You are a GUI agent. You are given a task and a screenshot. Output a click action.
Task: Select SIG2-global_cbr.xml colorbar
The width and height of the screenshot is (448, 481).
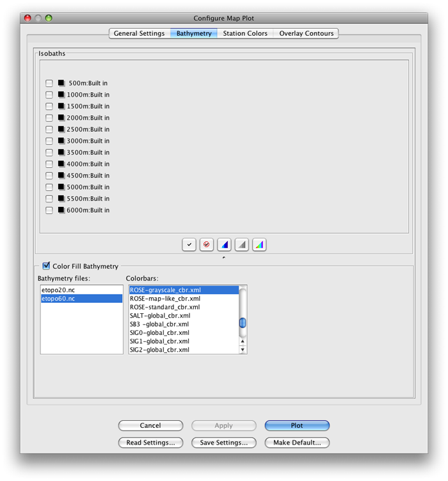[x=184, y=350]
